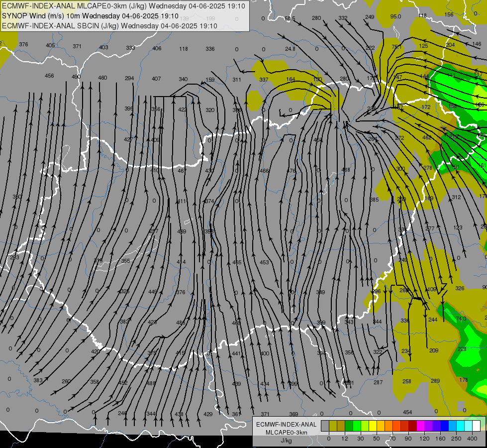The image size is (487, 448).
Task: Click the map value '58.5'
Action: click(290, 18)
